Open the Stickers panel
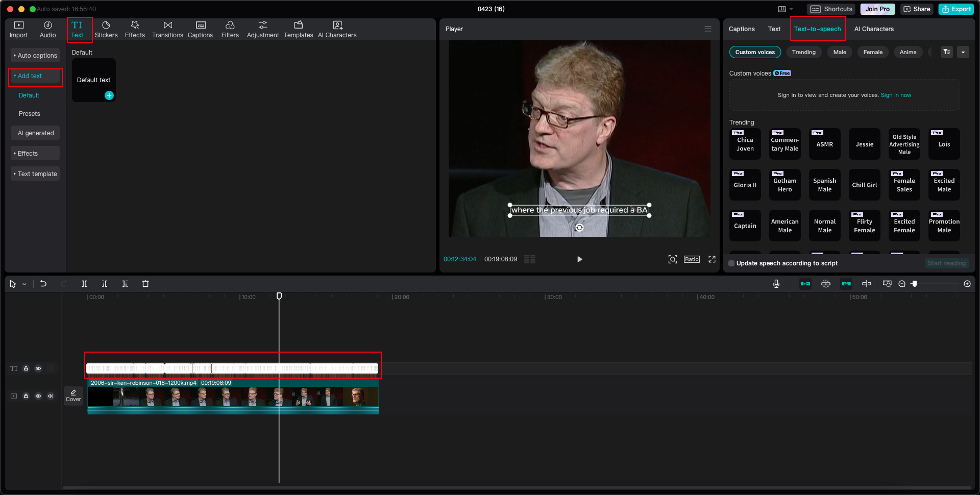Image resolution: width=980 pixels, height=495 pixels. (x=106, y=29)
